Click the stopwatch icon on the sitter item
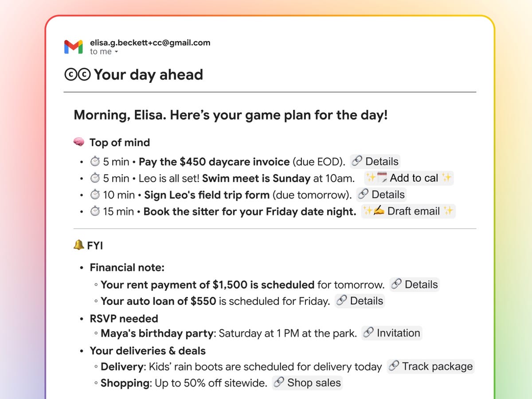 tap(95, 211)
